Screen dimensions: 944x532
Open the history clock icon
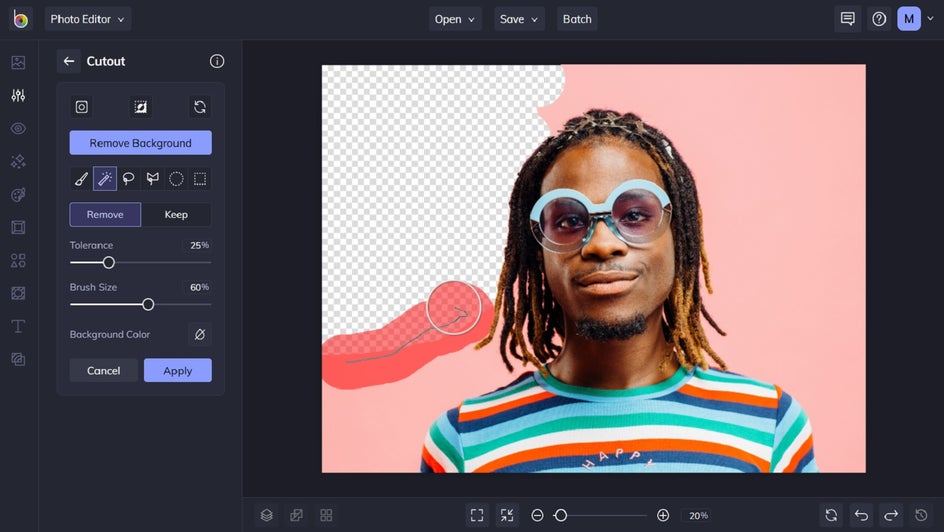921,515
